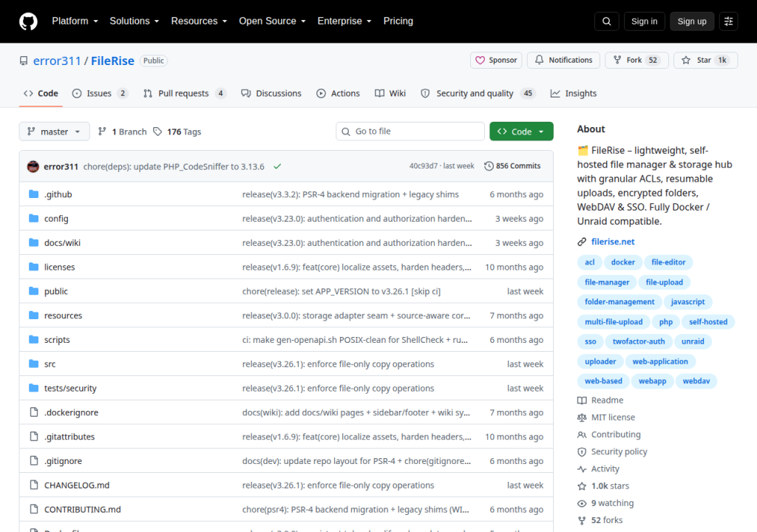The image size is (757, 532).
Task: Click the people icon beside Contributing
Action: 582,434
